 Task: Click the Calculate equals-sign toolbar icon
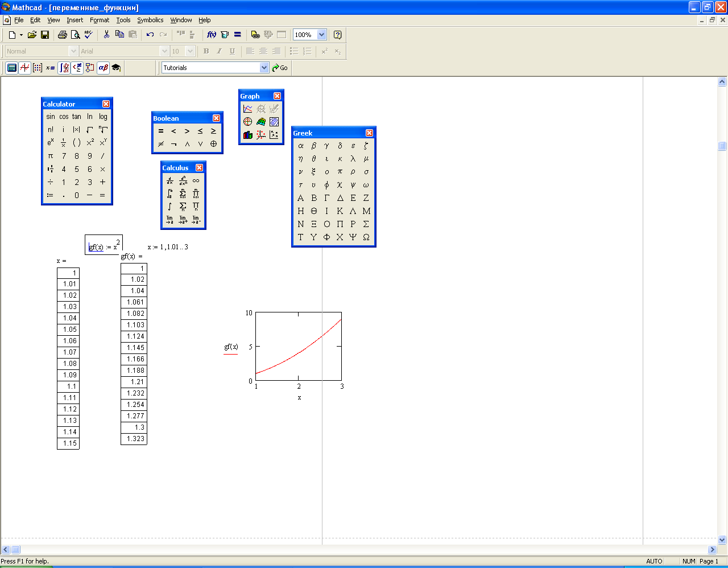(x=238, y=35)
